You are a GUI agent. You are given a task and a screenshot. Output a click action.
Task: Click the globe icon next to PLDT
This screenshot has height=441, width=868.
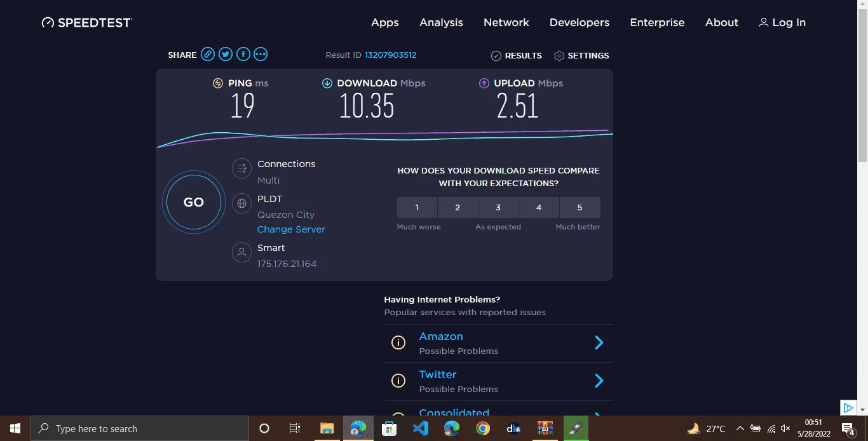click(x=241, y=204)
